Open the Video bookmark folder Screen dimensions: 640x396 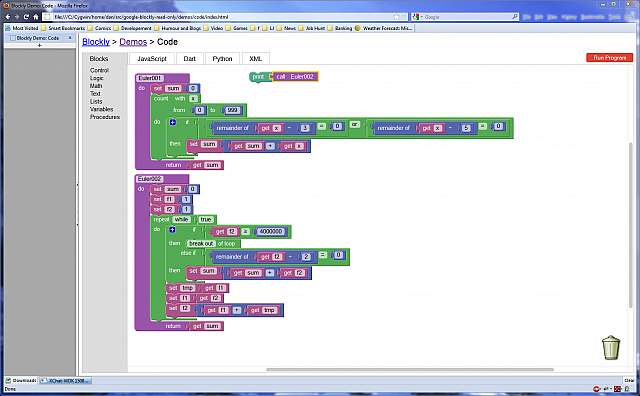coord(213,28)
